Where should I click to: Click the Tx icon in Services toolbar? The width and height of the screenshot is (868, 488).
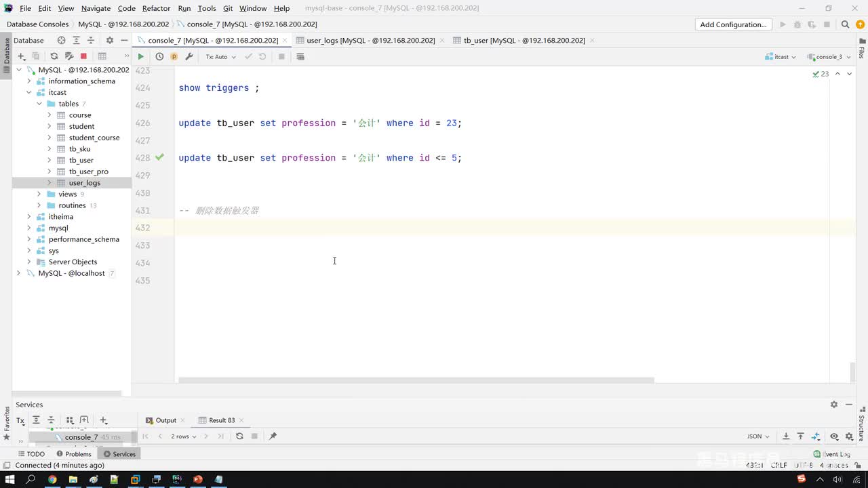click(x=20, y=420)
